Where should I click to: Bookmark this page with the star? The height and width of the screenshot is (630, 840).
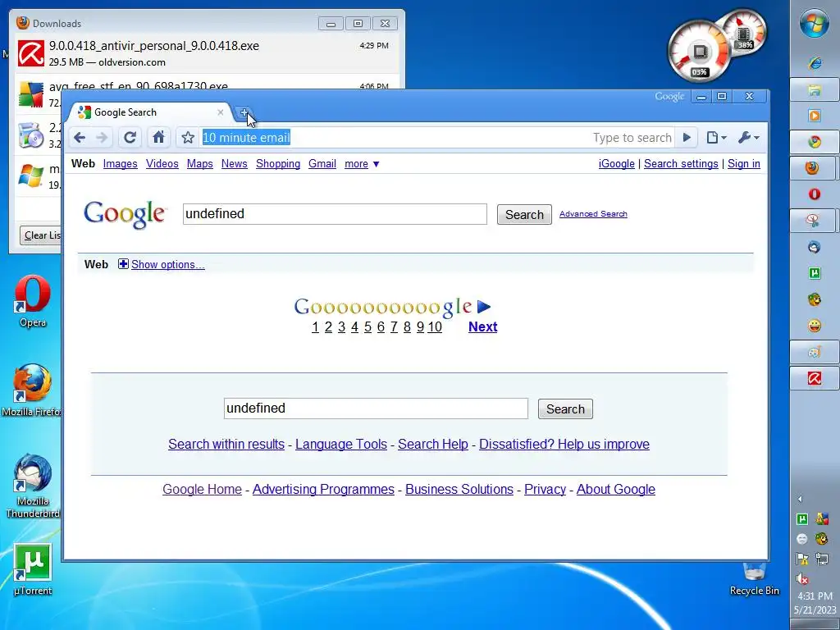(188, 138)
